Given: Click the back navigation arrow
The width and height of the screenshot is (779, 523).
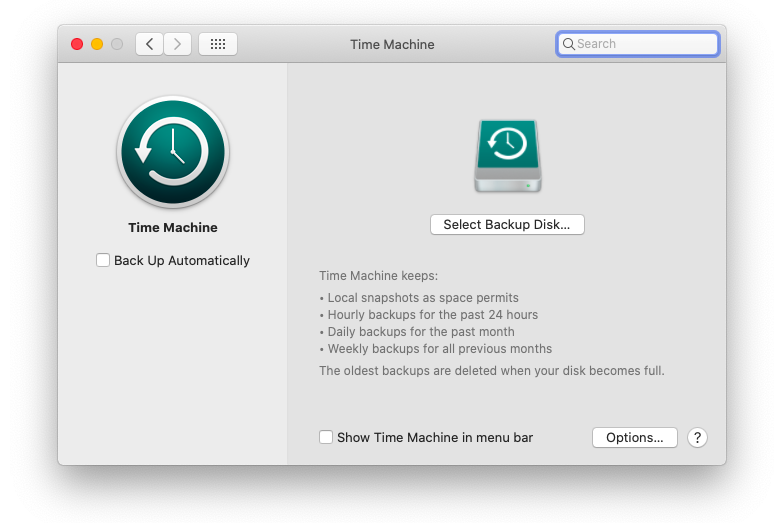Looking at the screenshot, I should [149, 44].
